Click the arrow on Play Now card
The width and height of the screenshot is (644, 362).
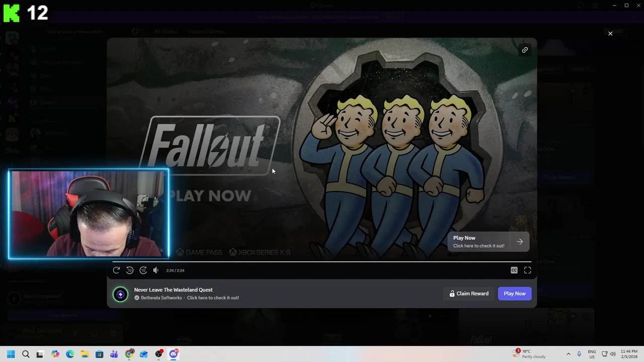tap(520, 242)
